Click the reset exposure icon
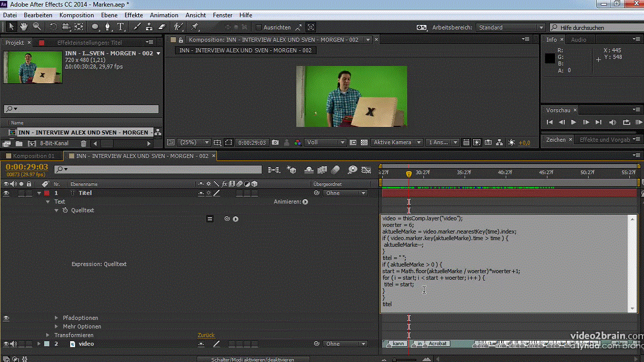This screenshot has height=362, width=644. 511,143
